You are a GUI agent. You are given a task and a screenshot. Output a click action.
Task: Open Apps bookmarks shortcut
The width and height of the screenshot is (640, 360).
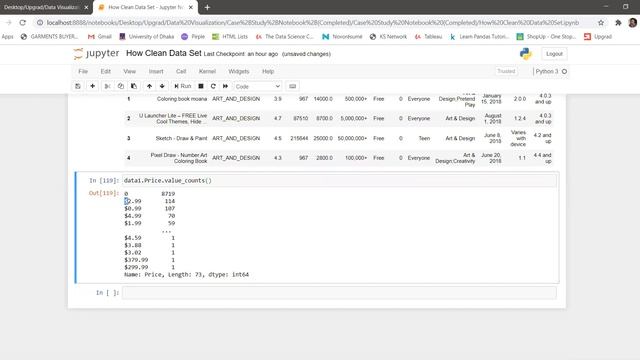8,37
